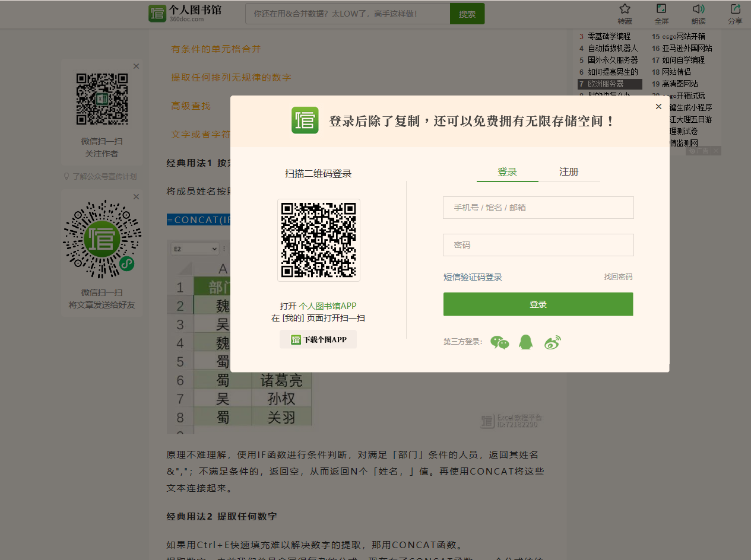Switch to the 登录 tab
This screenshot has height=560, width=751.
[508, 172]
